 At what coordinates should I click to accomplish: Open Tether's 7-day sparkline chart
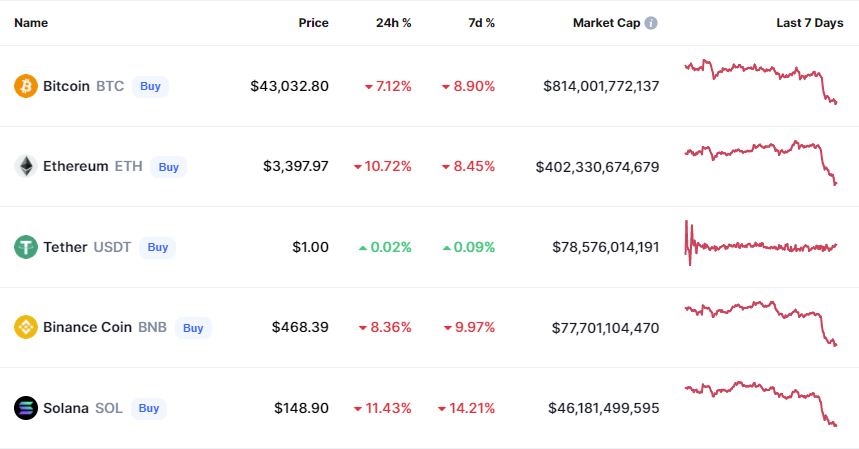(761, 245)
